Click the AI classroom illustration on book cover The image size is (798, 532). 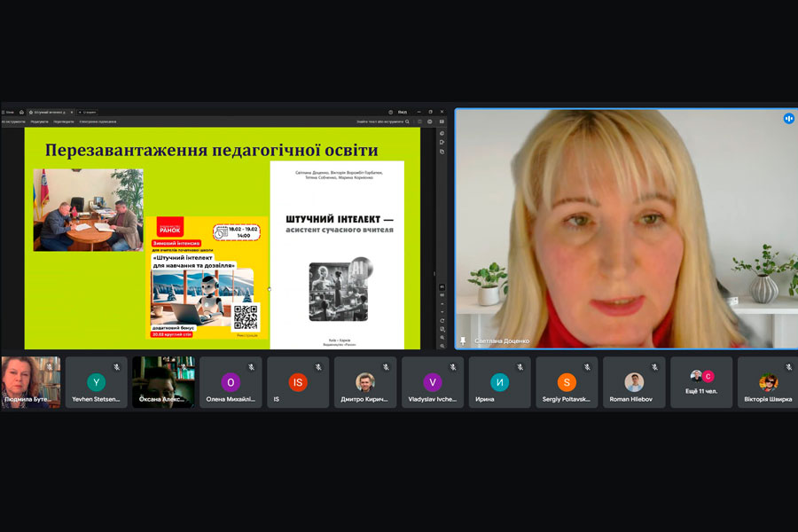[340, 290]
